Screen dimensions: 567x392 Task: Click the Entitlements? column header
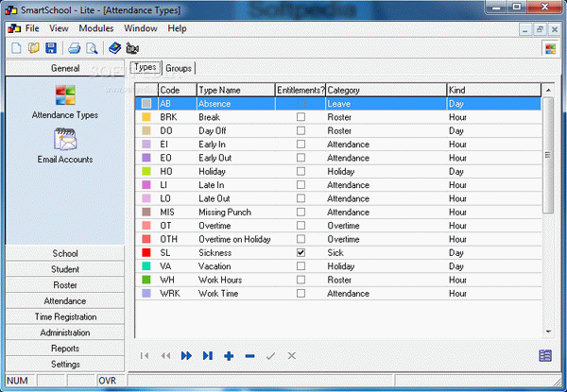301,90
